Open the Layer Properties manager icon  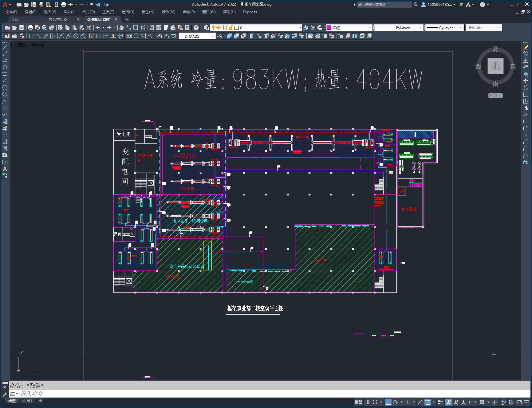click(x=206, y=28)
